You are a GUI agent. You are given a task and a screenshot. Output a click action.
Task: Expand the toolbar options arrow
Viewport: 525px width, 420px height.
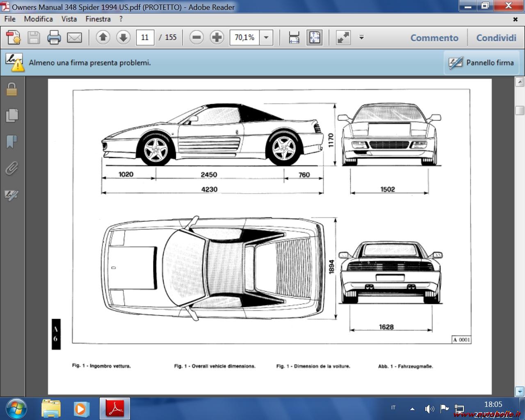tap(361, 37)
